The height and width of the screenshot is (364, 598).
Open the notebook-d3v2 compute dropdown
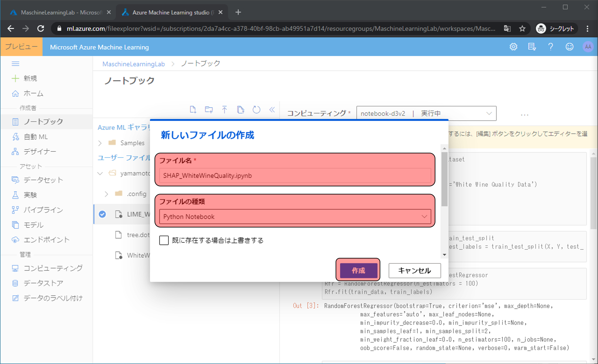426,114
